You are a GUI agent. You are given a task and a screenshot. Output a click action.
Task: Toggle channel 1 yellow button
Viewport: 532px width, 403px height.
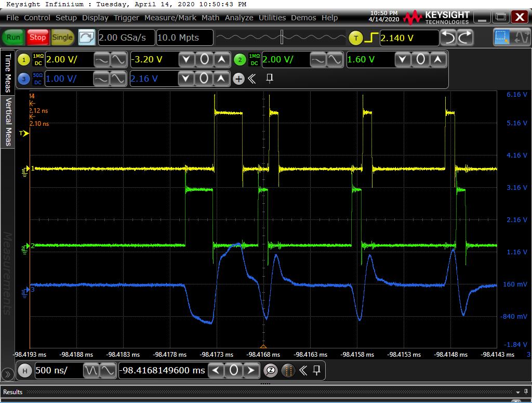[24, 60]
